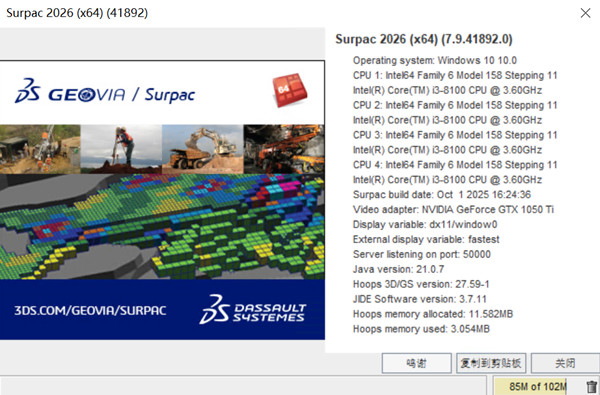Click the Server listening on port: 50000 line
This screenshot has height=395, width=600.
pos(422,255)
